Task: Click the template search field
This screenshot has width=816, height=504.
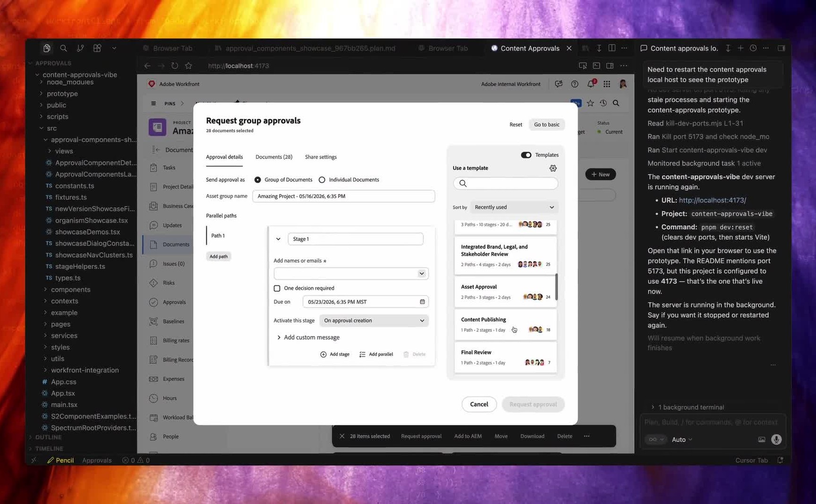Action: 505,184
